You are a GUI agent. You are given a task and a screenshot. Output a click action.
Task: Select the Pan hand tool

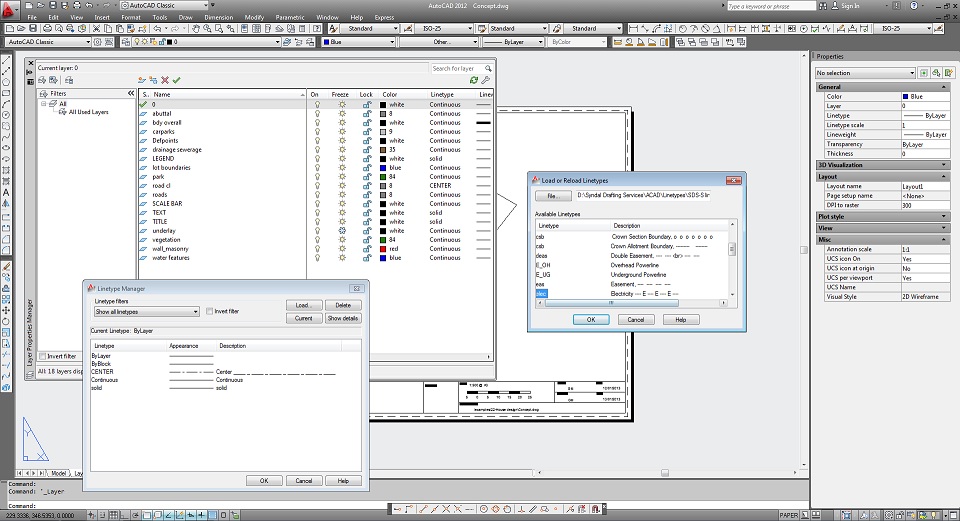[197, 28]
